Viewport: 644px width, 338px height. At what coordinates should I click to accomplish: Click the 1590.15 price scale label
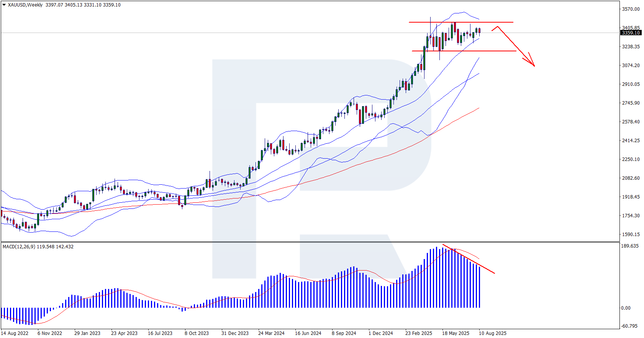(x=631, y=235)
